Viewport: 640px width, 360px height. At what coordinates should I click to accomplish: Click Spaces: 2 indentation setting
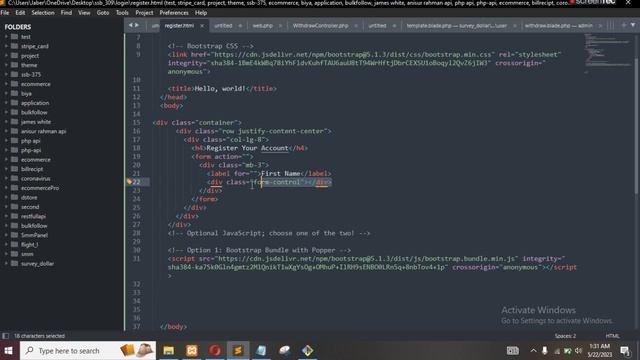tap(565, 336)
